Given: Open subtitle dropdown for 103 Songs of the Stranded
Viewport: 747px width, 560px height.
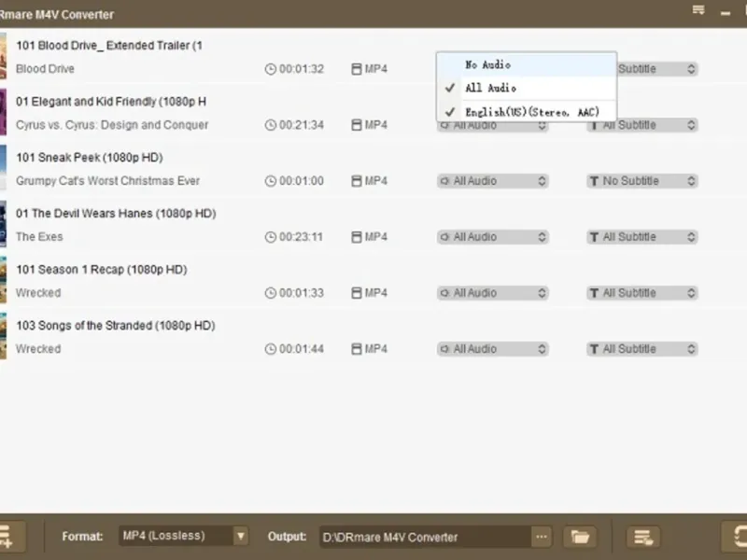Looking at the screenshot, I should point(642,349).
